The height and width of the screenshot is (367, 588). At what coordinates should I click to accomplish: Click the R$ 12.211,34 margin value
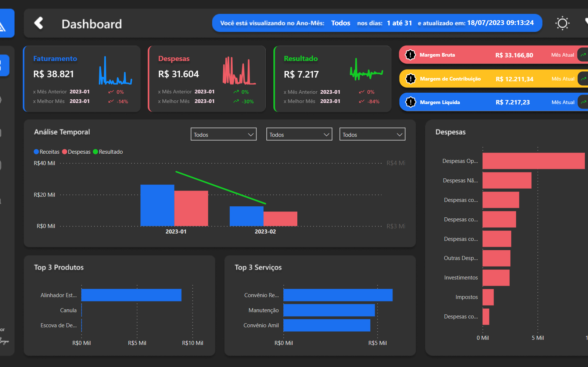[x=514, y=79]
